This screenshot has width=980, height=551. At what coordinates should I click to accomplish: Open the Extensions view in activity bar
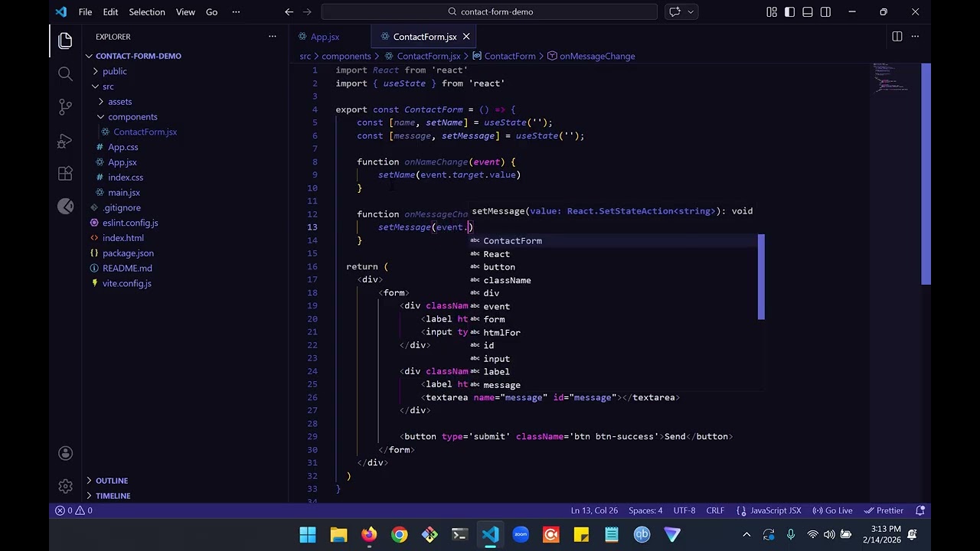click(65, 174)
